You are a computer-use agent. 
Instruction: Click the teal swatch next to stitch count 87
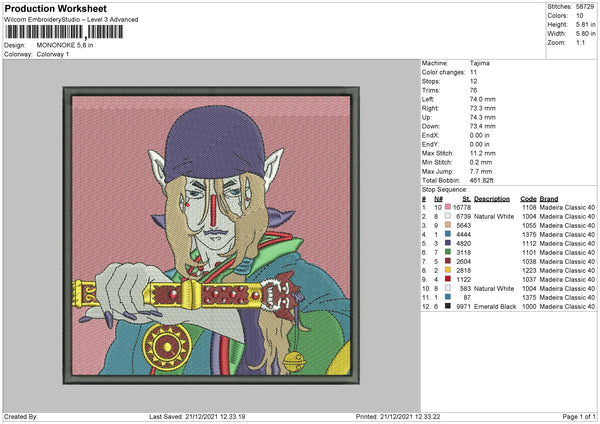448,297
